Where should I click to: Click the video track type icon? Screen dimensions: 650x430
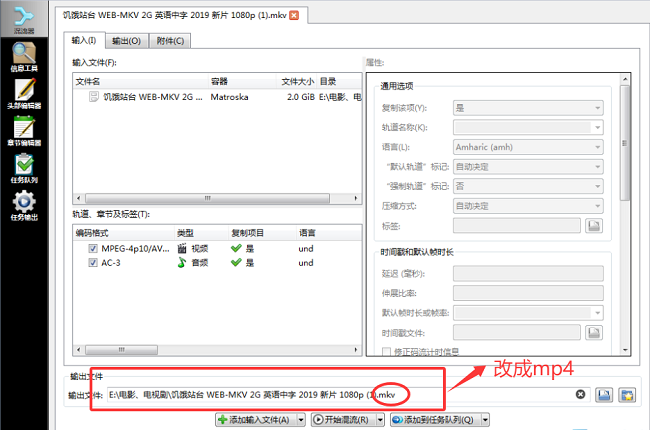(x=182, y=248)
